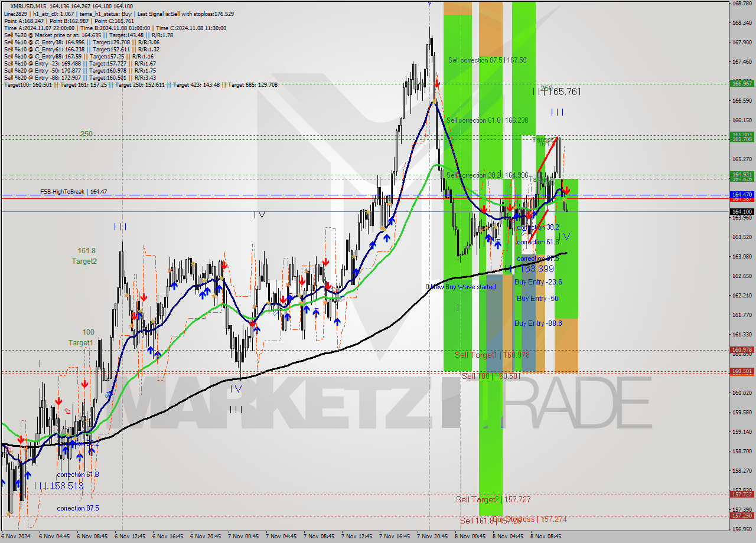
Task: Click the 'FSB-HighToBreak | 164.47' line label
Action: pyautogui.click(x=74, y=192)
